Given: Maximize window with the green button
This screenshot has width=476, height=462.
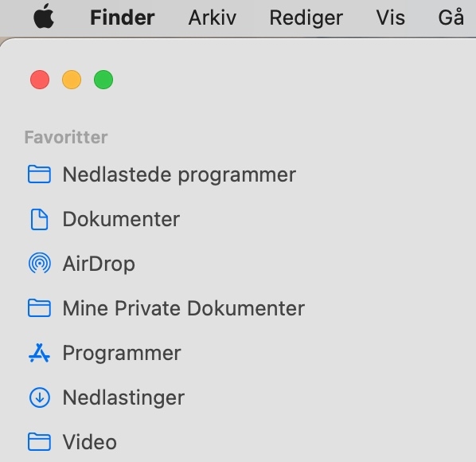Looking at the screenshot, I should click(103, 80).
